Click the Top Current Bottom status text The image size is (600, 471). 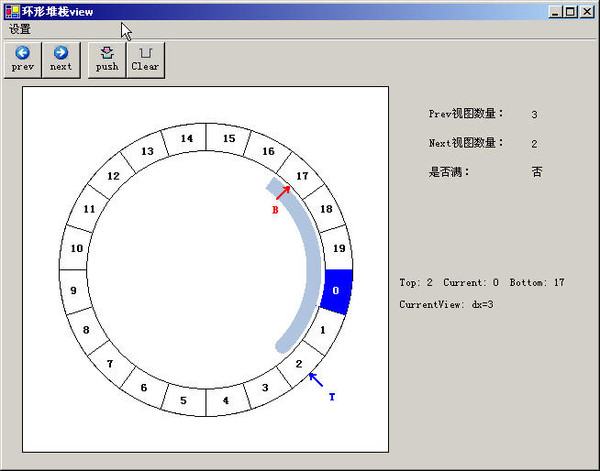pos(481,283)
